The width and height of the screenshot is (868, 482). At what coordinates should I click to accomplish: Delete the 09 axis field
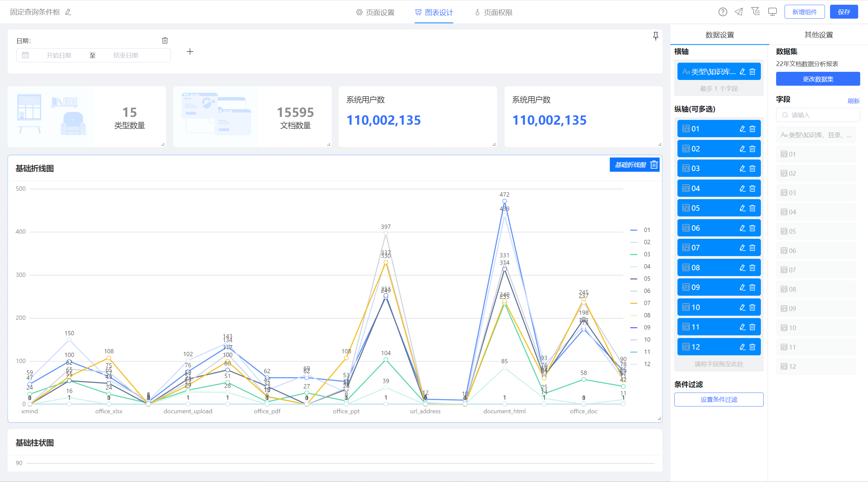pos(752,287)
